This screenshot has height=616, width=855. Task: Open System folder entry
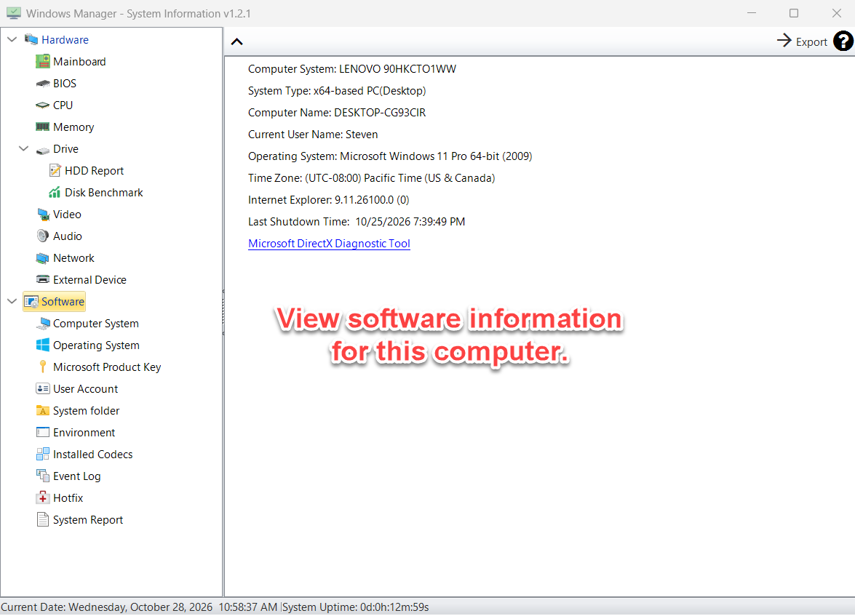click(x=86, y=410)
